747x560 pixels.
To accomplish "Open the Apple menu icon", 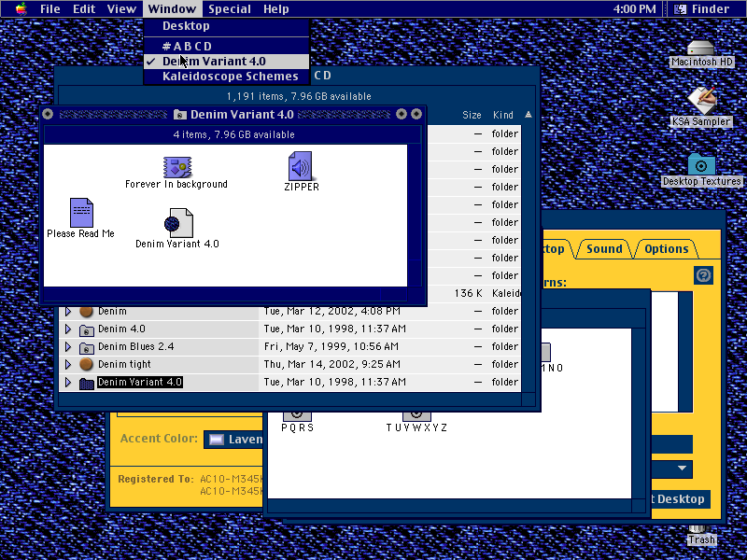I will point(21,9).
